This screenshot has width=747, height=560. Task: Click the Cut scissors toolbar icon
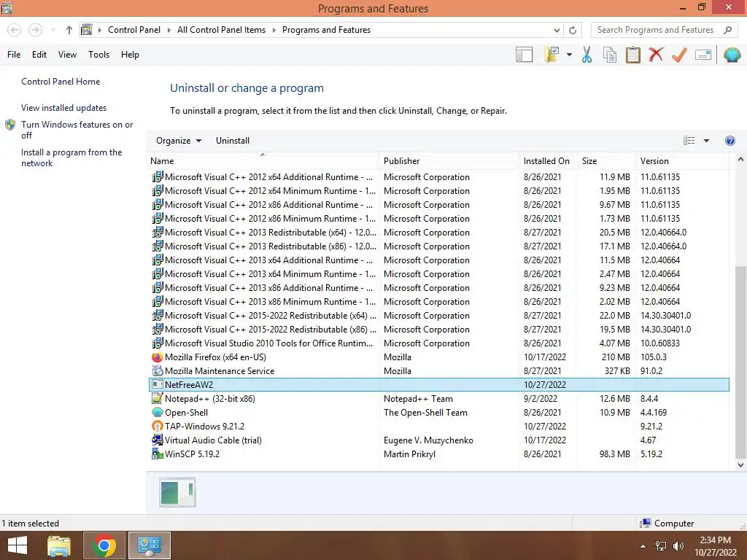pyautogui.click(x=587, y=55)
